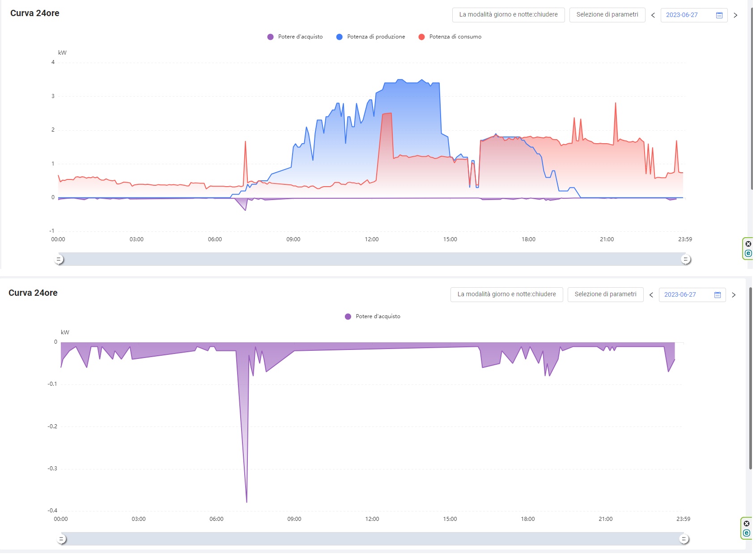The image size is (756, 554).
Task: Click bottom chart date field 2023-06-27
Action: (692, 295)
